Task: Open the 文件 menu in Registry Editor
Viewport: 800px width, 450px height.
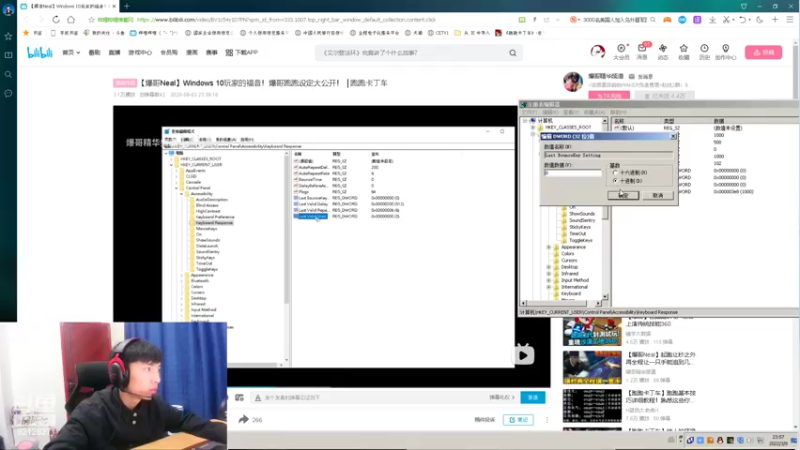Action: point(529,112)
